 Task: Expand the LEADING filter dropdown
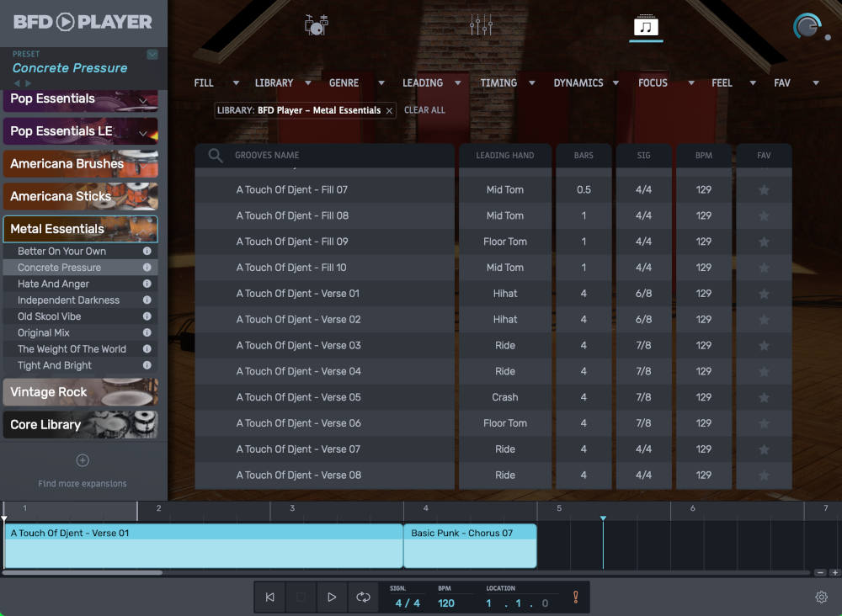pos(459,82)
